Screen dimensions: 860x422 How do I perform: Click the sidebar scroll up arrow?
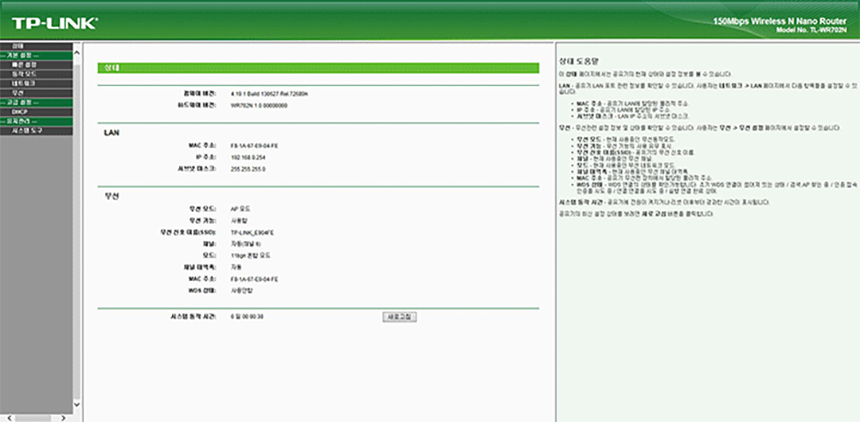pos(77,53)
